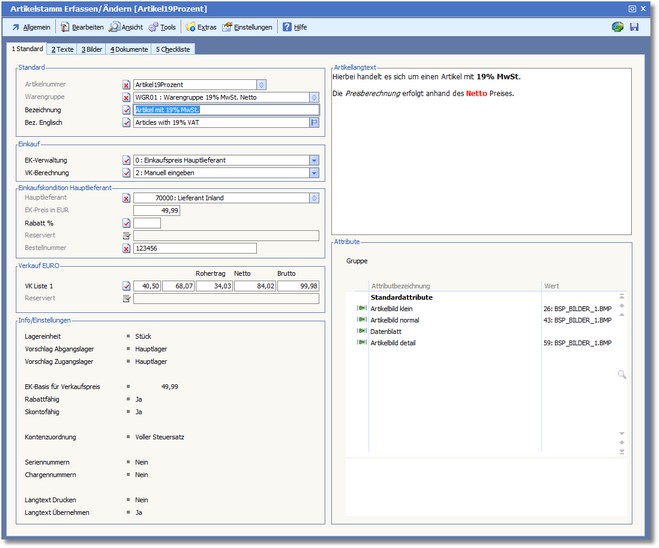The height and width of the screenshot is (548, 659).
Task: Click the Allgemein toolbar button
Action: click(x=31, y=27)
